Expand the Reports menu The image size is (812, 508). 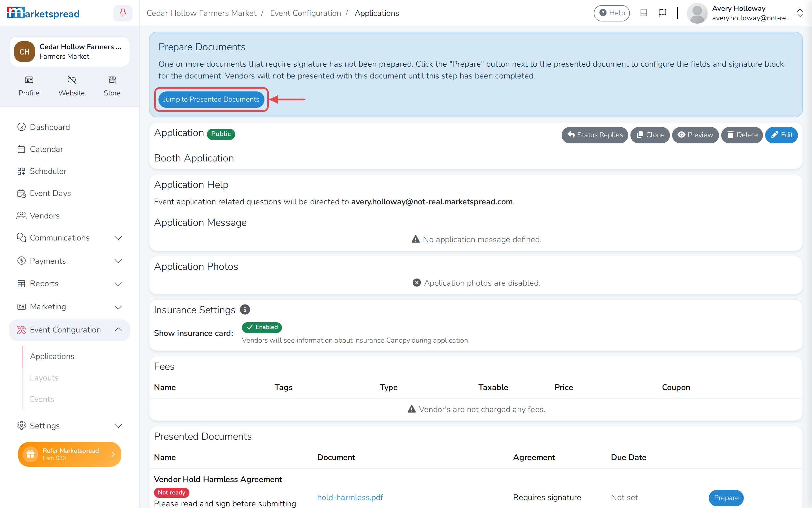(69, 284)
